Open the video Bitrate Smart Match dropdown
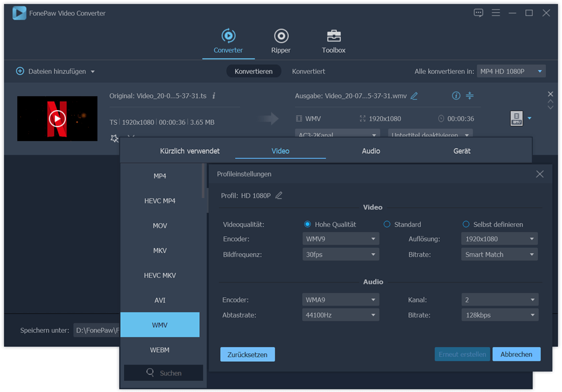The width and height of the screenshot is (562, 392). pyautogui.click(x=499, y=254)
